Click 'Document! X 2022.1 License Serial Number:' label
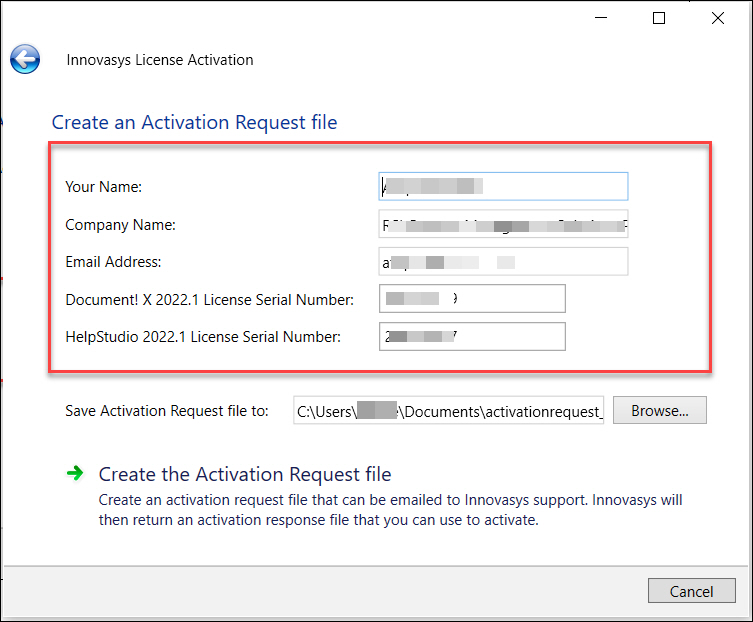This screenshot has width=753, height=622. click(210, 300)
